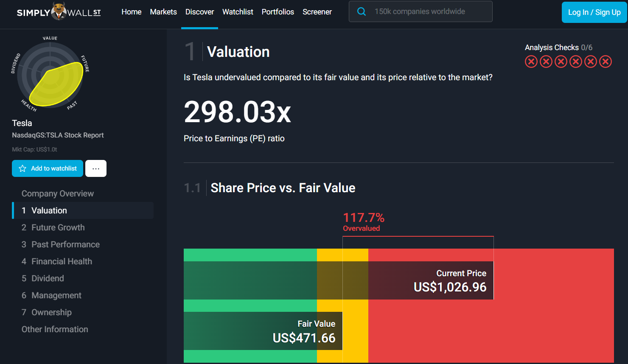Click the Analysis Checks 0/6 label
The image size is (628, 364).
coord(558,48)
